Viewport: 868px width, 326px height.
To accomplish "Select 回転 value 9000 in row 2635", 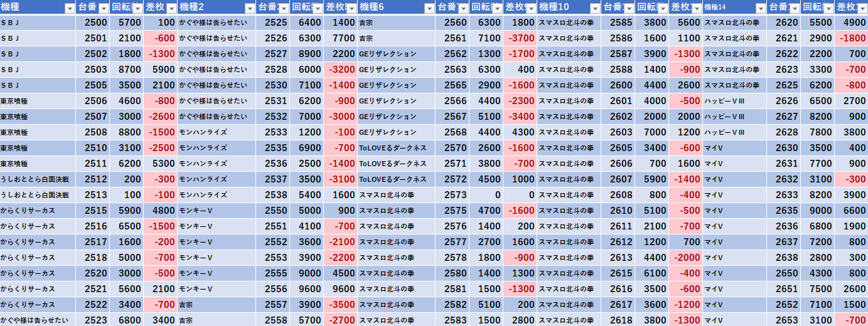I will 818,210.
